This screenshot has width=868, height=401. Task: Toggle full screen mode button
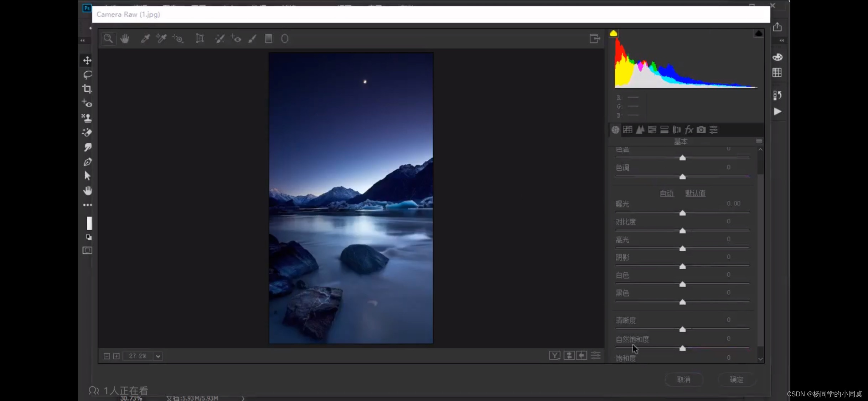[594, 38]
